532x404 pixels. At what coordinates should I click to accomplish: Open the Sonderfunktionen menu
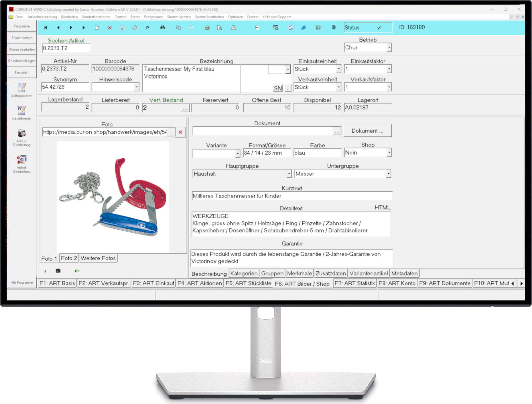pyautogui.click(x=96, y=17)
